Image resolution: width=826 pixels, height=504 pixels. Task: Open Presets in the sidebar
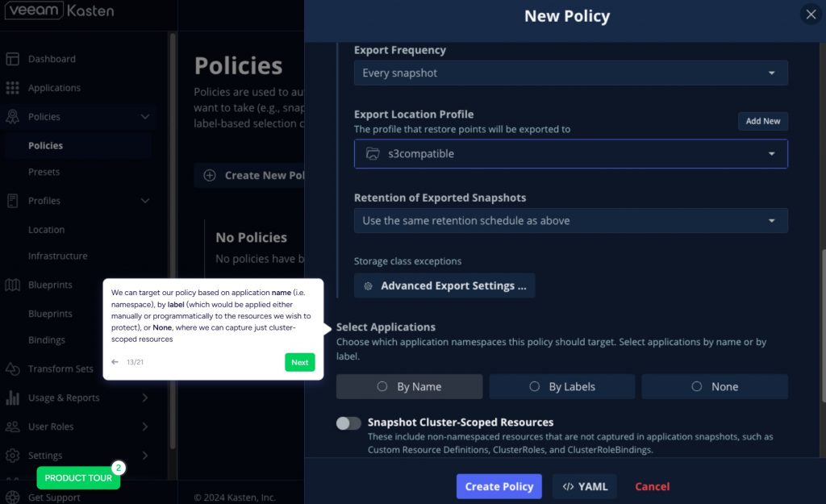(x=44, y=172)
